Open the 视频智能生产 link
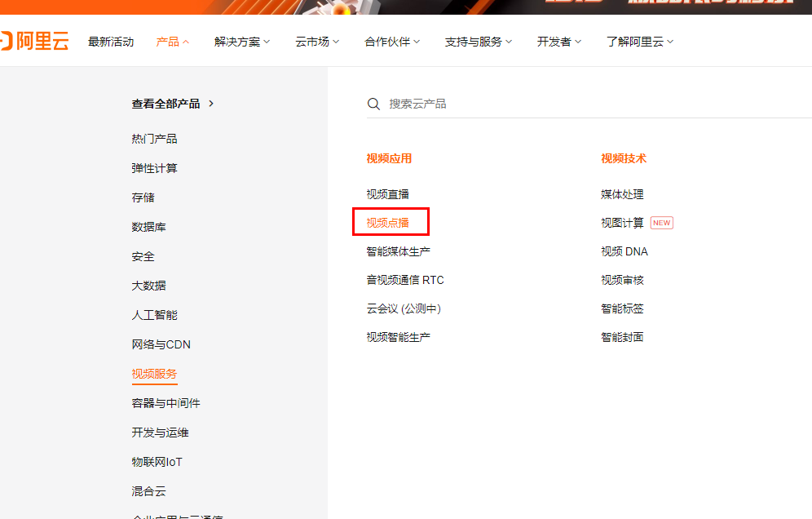This screenshot has height=519, width=812. 398,337
